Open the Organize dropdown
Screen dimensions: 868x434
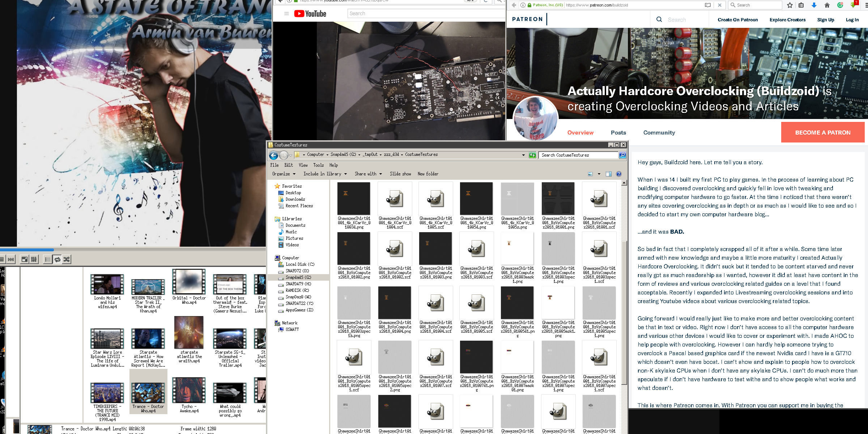tap(284, 174)
